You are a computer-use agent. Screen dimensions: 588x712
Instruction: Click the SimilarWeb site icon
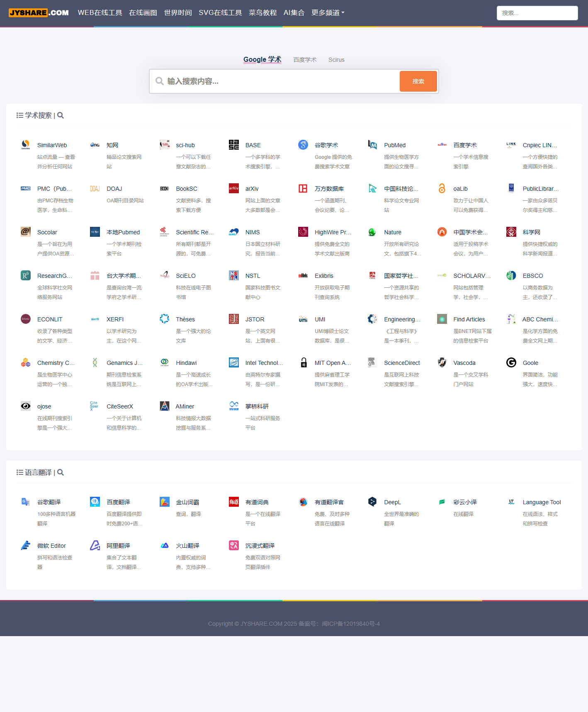tap(26, 145)
